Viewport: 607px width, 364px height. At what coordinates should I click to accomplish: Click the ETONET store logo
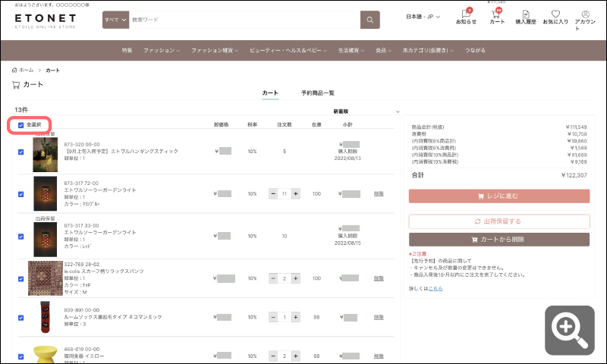tap(46, 21)
